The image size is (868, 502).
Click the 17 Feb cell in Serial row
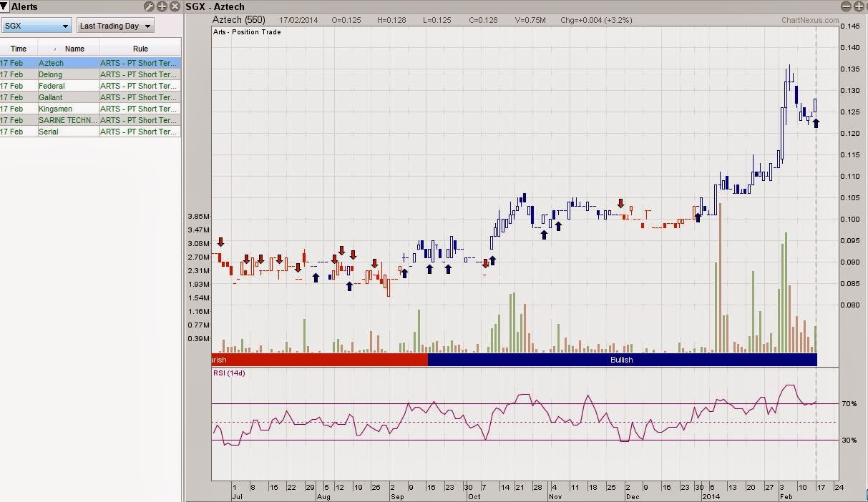(x=19, y=132)
